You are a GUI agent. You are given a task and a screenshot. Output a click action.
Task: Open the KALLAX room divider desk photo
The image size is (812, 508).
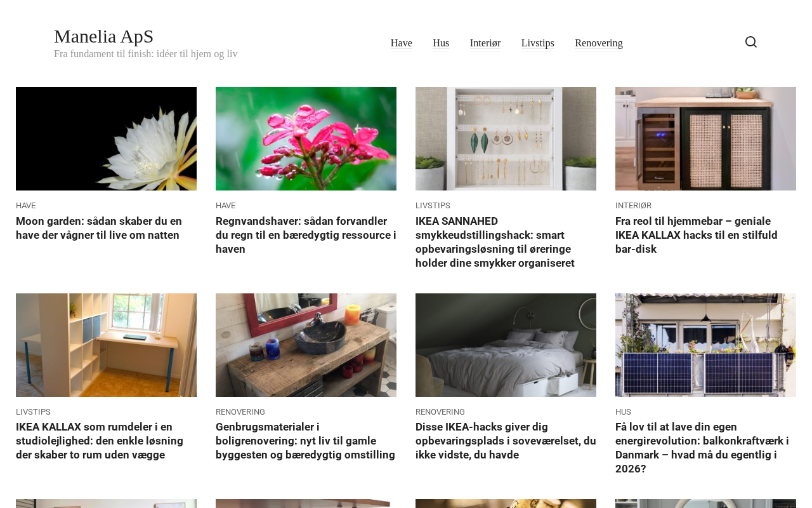tap(106, 345)
